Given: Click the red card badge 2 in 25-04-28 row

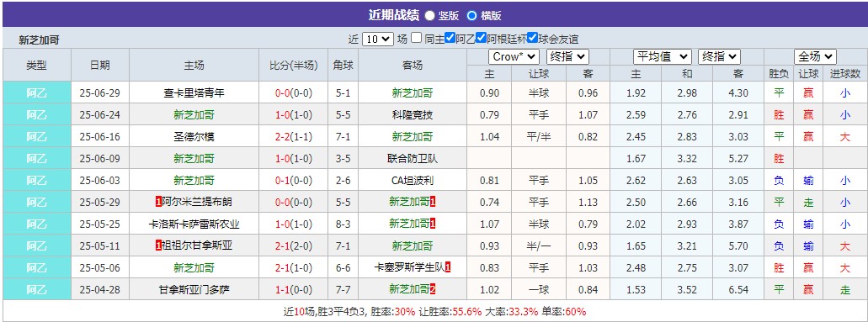Looking at the screenshot, I should pos(433,290).
